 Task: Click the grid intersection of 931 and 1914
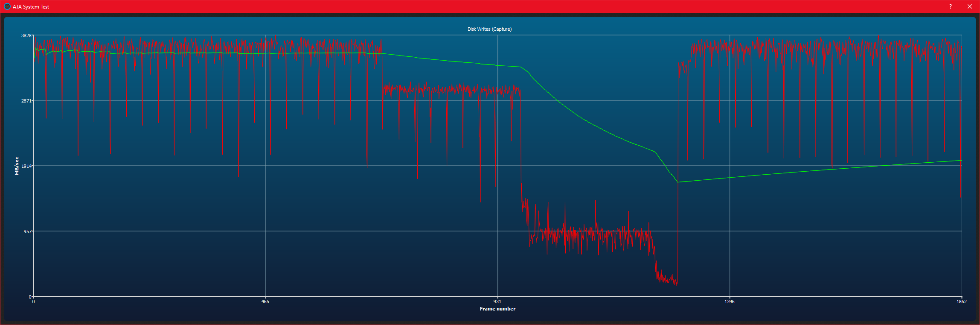click(497, 166)
